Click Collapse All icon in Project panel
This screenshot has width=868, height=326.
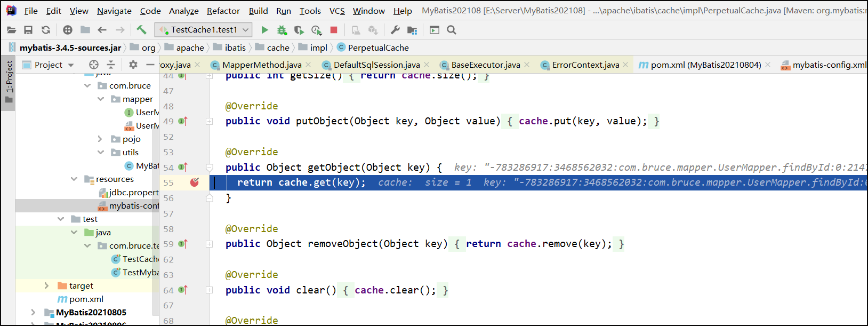coord(111,65)
